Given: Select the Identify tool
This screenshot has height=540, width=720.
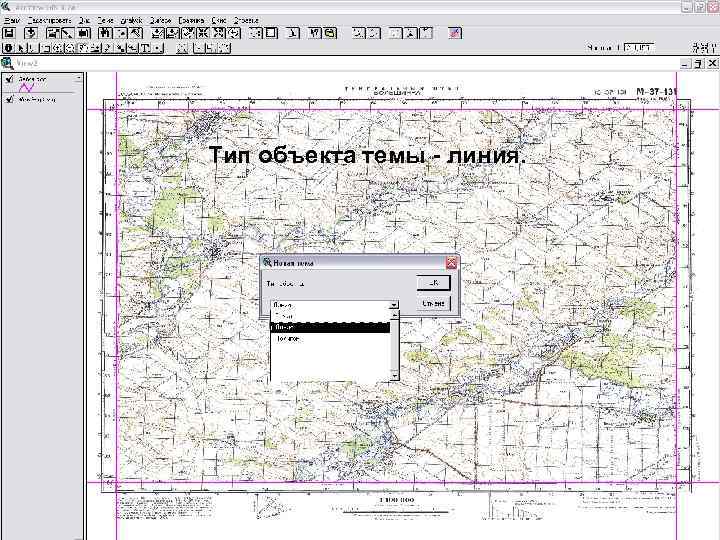Looking at the screenshot, I should (9, 48).
